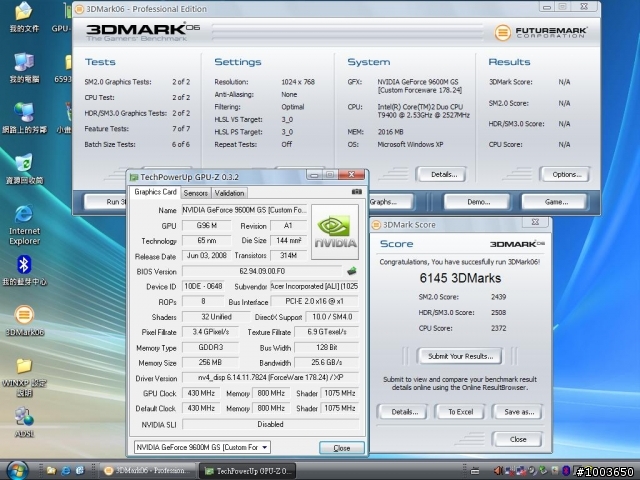The image size is (640, 480).
Task: Select the ADSL desktop icon
Action: tap(24, 422)
